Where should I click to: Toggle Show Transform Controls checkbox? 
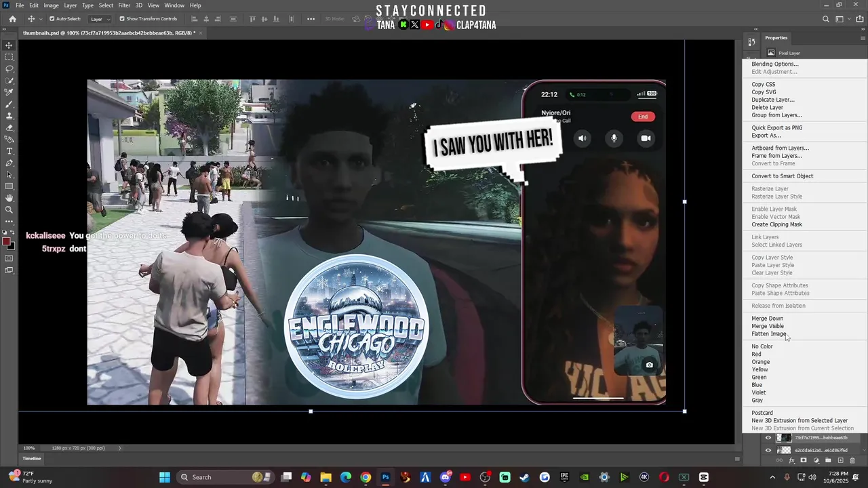coord(122,19)
